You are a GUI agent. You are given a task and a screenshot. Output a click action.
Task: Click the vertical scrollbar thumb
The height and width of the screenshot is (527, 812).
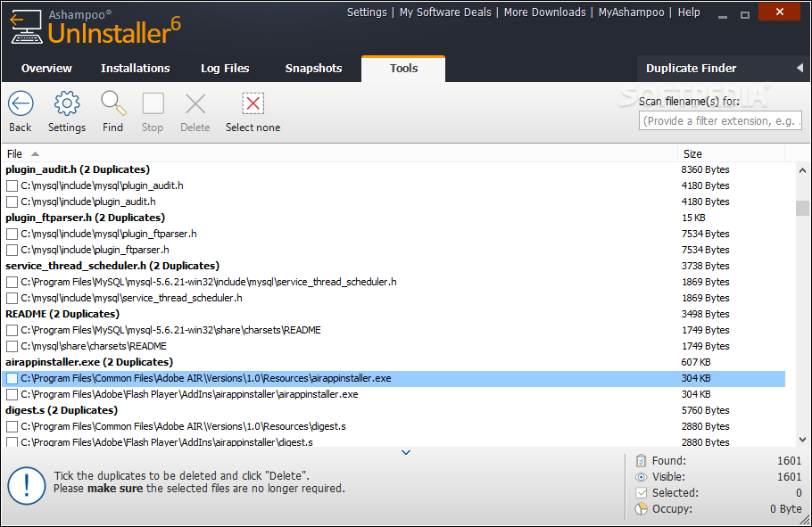[802, 208]
